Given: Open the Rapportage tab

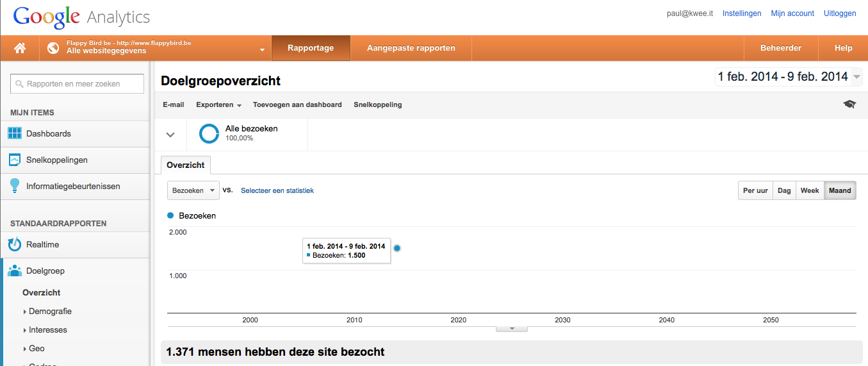Looking at the screenshot, I should (x=311, y=48).
